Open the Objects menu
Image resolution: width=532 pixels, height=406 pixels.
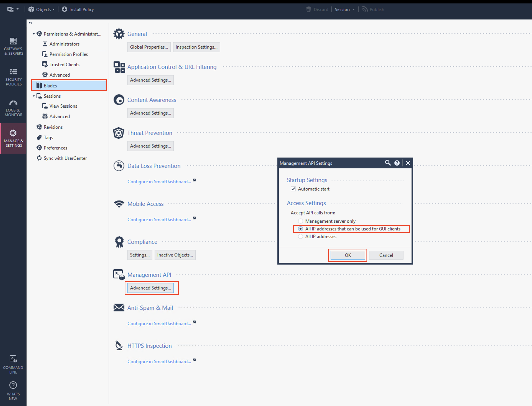tap(42, 9)
